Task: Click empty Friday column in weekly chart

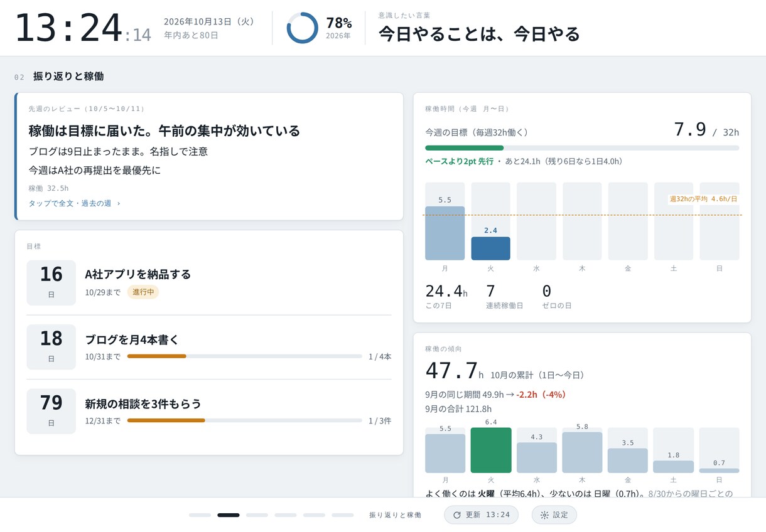Action: [628, 221]
